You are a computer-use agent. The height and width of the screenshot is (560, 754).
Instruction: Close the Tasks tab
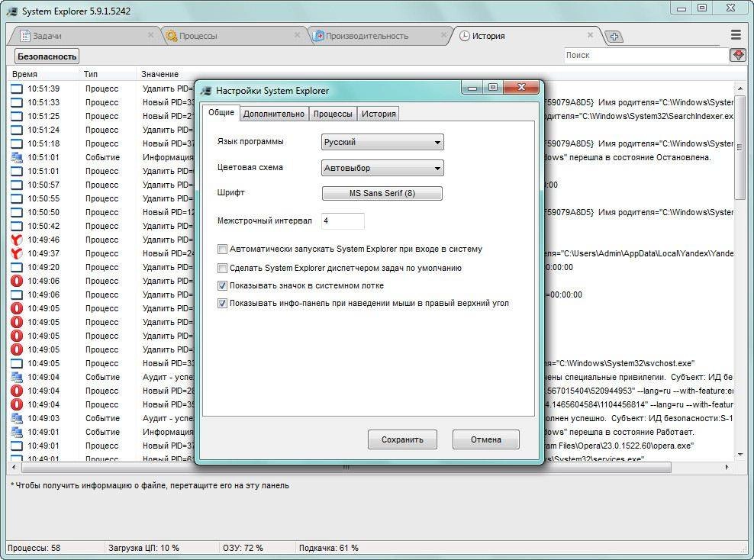[150, 35]
